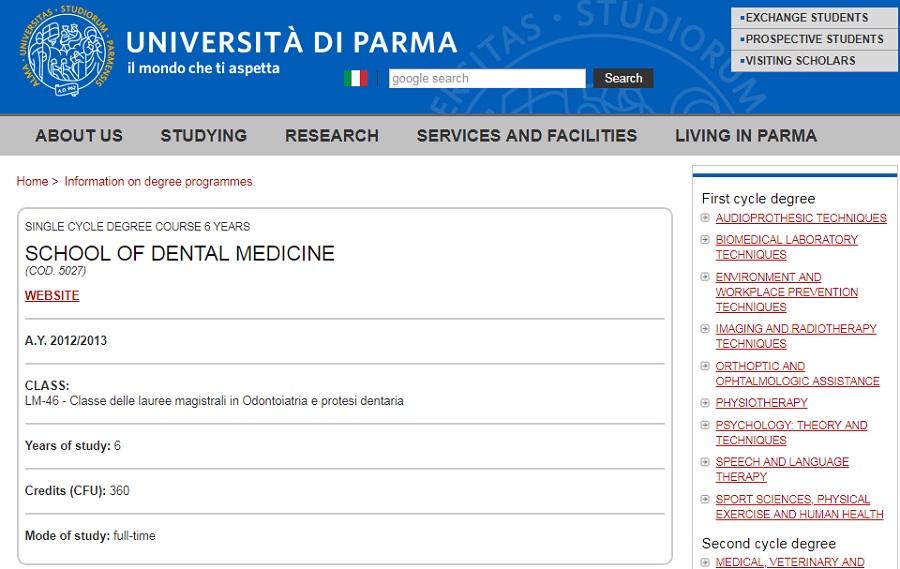Click the Years of study: 6 line
Viewport: 900px width, 569px height.
coord(73,446)
